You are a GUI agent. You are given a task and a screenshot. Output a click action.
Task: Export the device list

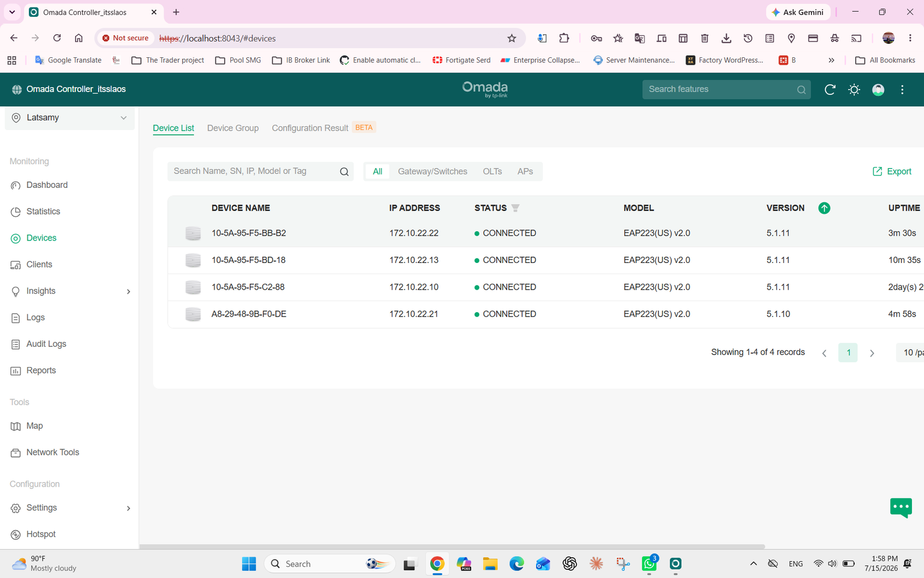[892, 172]
